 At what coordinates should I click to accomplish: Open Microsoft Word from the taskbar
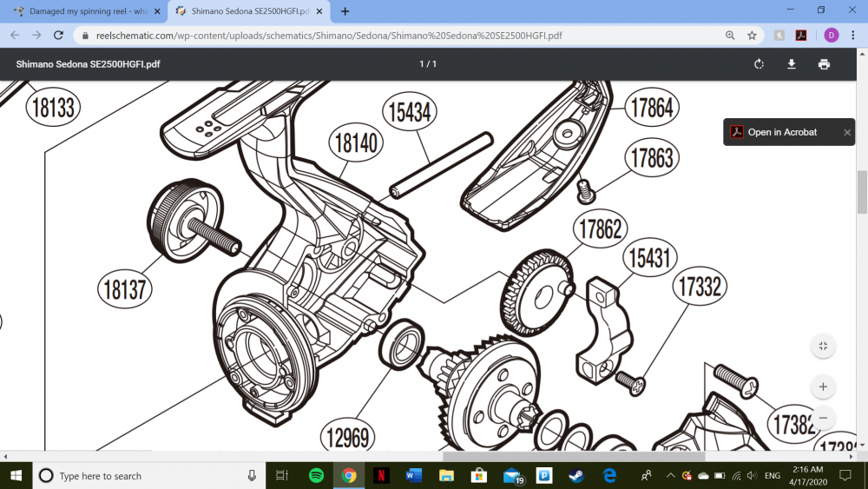pos(413,476)
